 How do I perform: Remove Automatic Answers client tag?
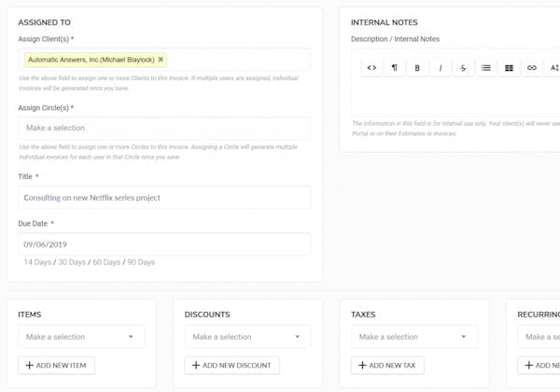[161, 59]
